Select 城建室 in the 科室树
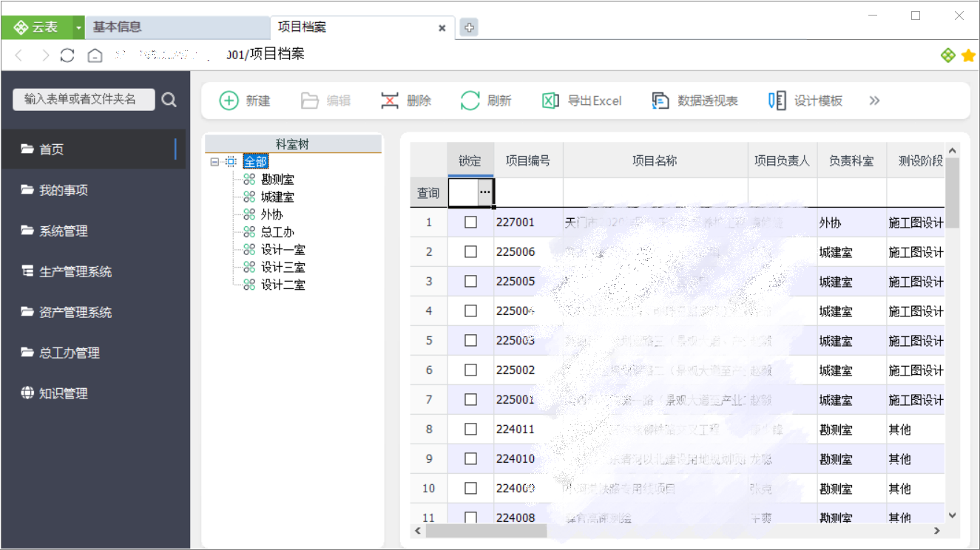Screen dimensions: 980x550 coord(277,197)
